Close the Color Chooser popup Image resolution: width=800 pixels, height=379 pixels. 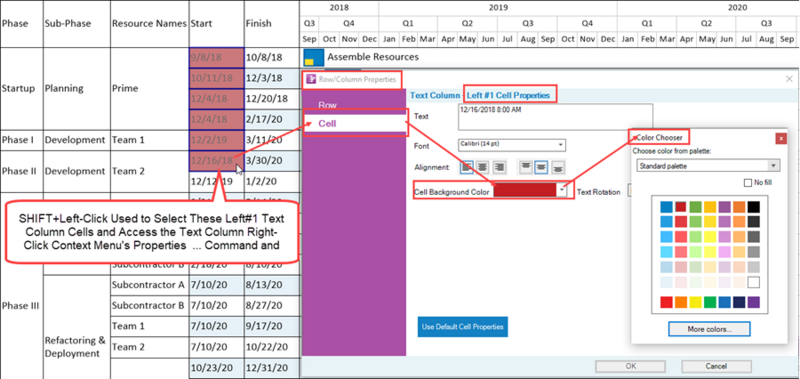[780, 138]
